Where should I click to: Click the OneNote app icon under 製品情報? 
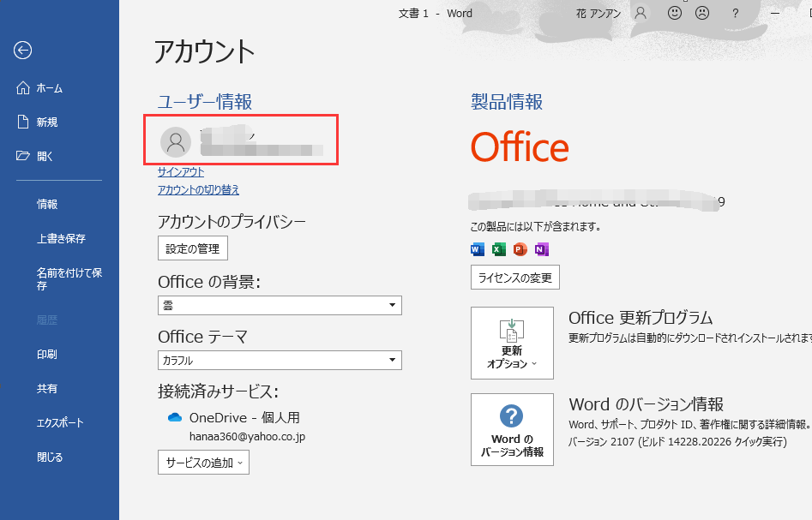[542, 249]
